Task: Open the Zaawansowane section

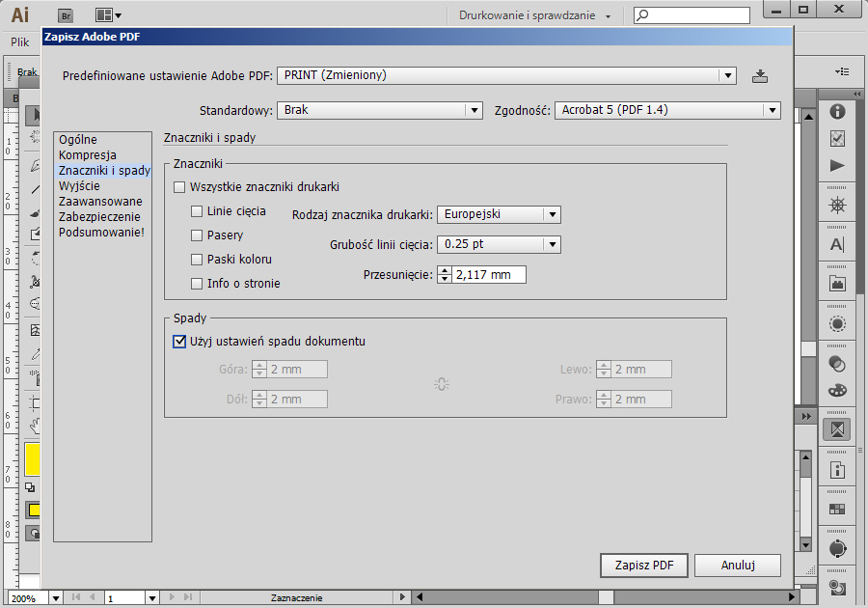Action: click(x=100, y=202)
